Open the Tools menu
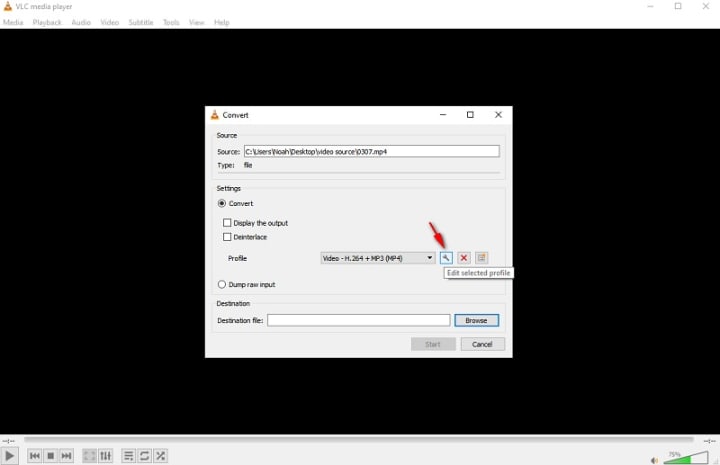Viewport: 720px width, 465px height. point(171,22)
